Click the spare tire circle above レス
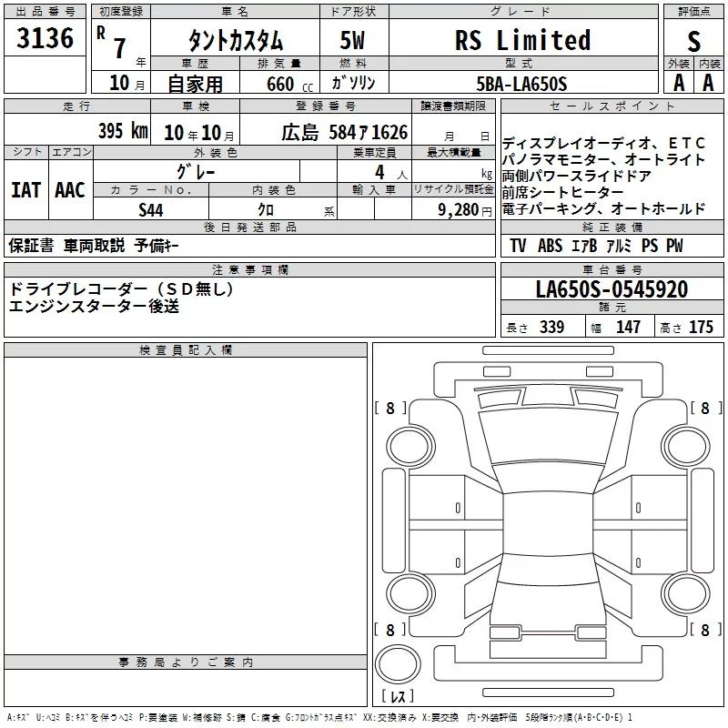 tap(398, 663)
